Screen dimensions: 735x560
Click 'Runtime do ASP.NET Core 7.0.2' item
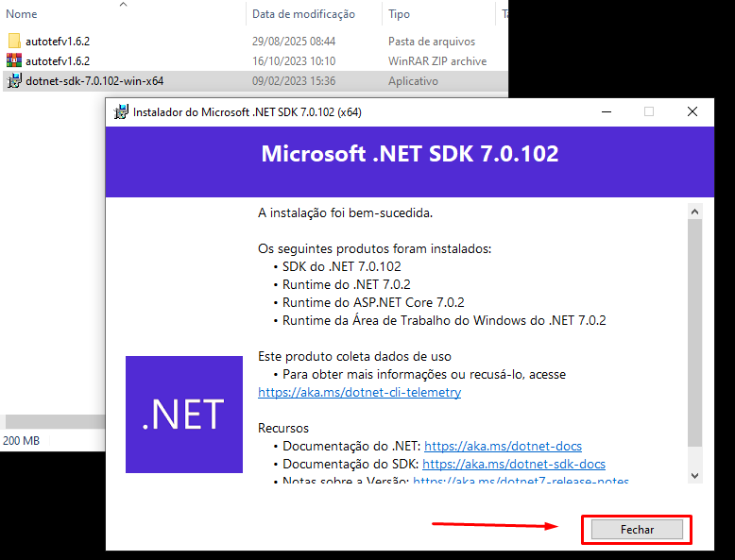click(373, 302)
